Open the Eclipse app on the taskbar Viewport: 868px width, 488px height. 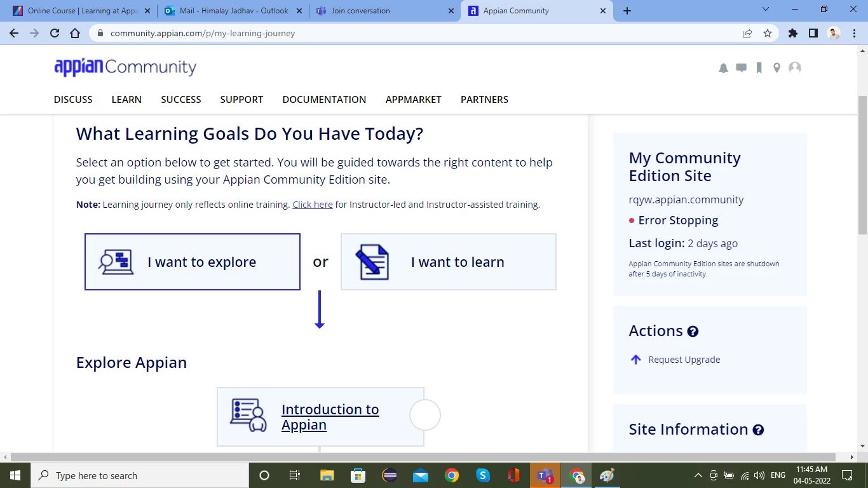point(390,475)
